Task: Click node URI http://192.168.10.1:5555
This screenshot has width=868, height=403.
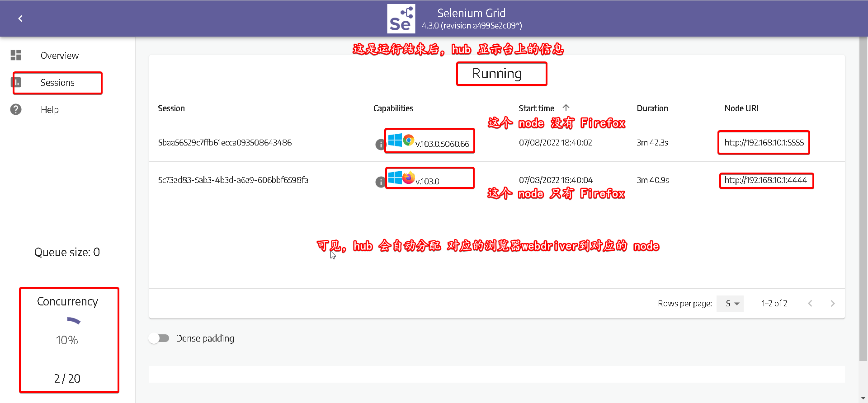Action: [x=764, y=143]
